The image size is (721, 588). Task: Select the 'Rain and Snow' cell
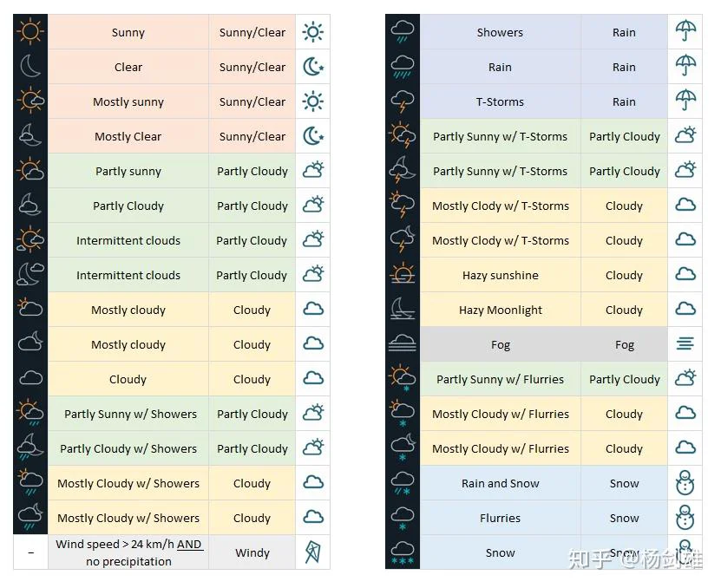click(501, 483)
